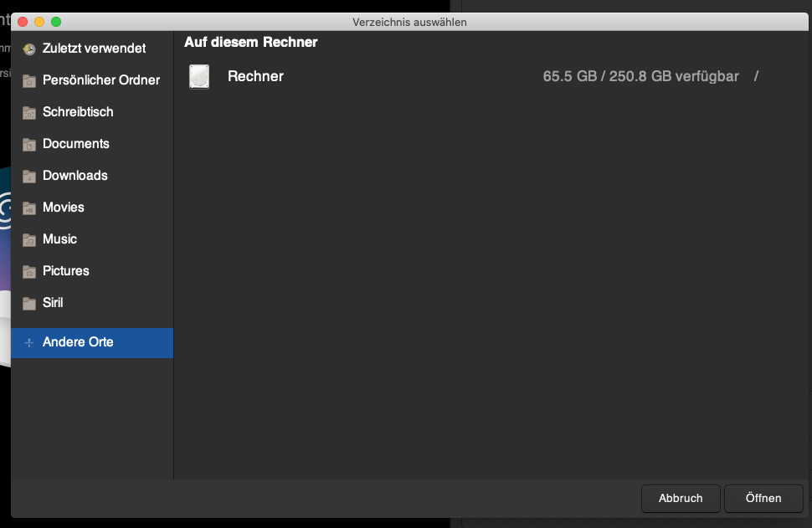This screenshot has height=528, width=812.
Task: Click the plus icon beside Andere Orte
Action: (x=29, y=343)
